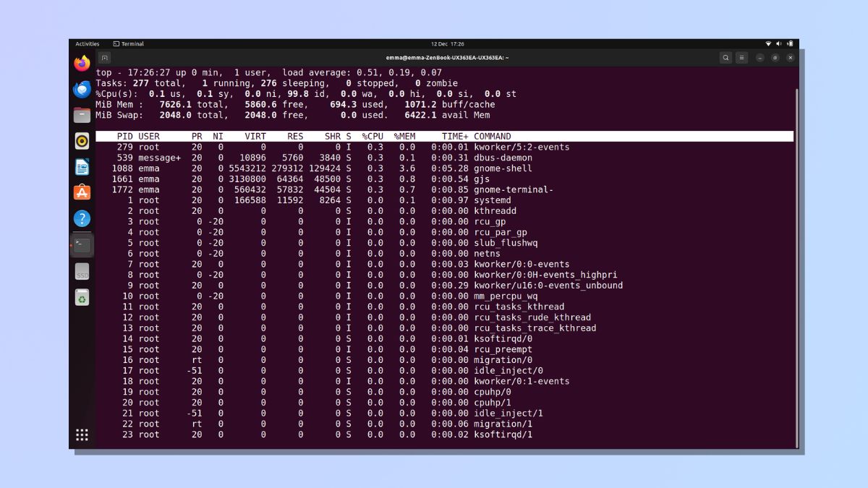Click Activities in the top bar
The height and width of the screenshot is (488, 868).
pos(88,44)
